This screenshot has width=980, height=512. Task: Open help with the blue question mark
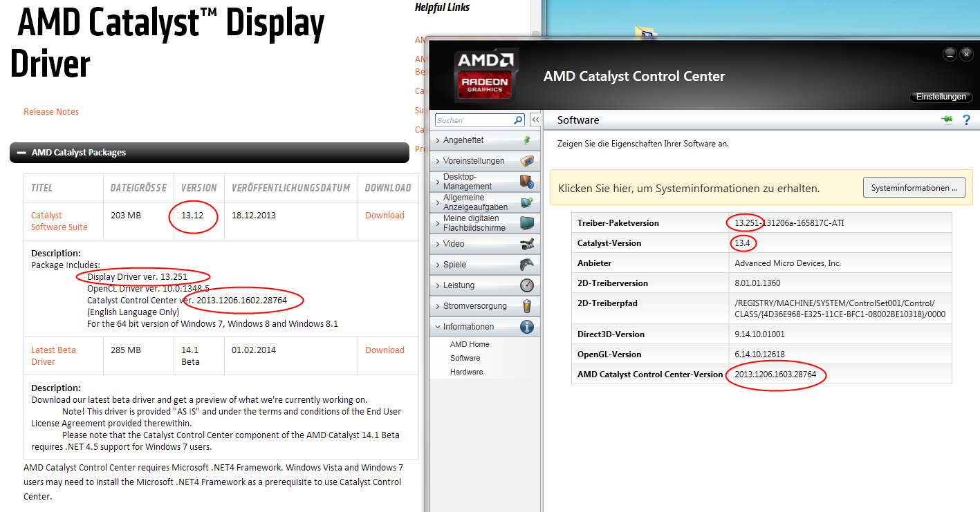click(967, 120)
